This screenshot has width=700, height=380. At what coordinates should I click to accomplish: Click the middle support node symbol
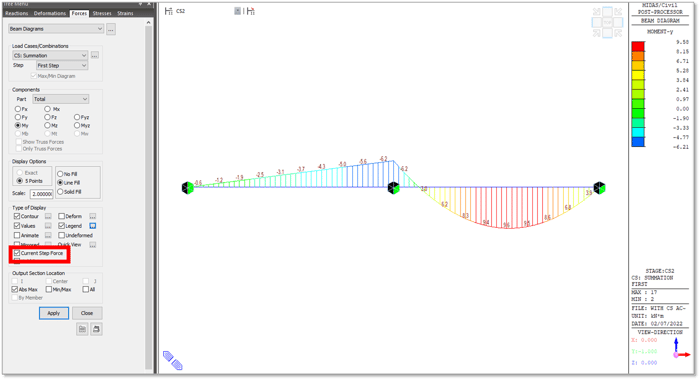click(x=393, y=188)
